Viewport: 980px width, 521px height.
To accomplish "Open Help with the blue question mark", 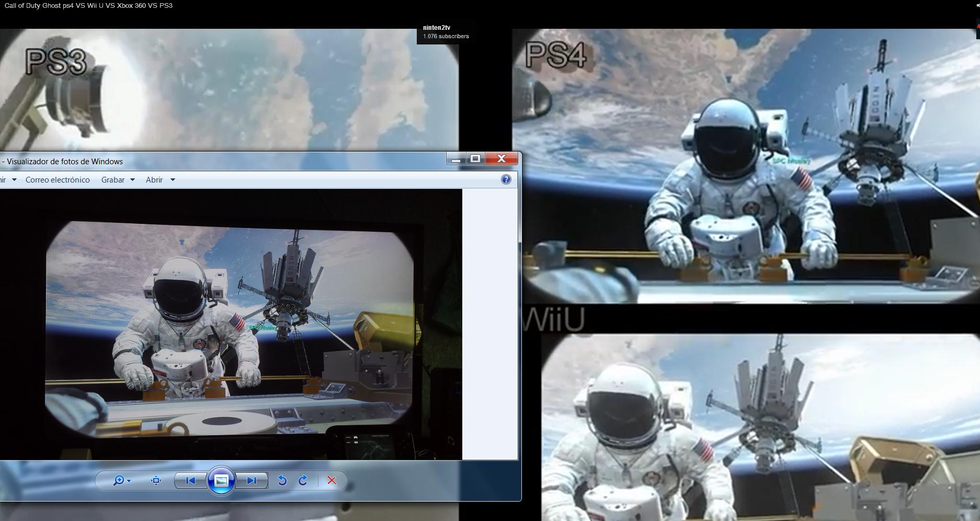I will tap(506, 179).
